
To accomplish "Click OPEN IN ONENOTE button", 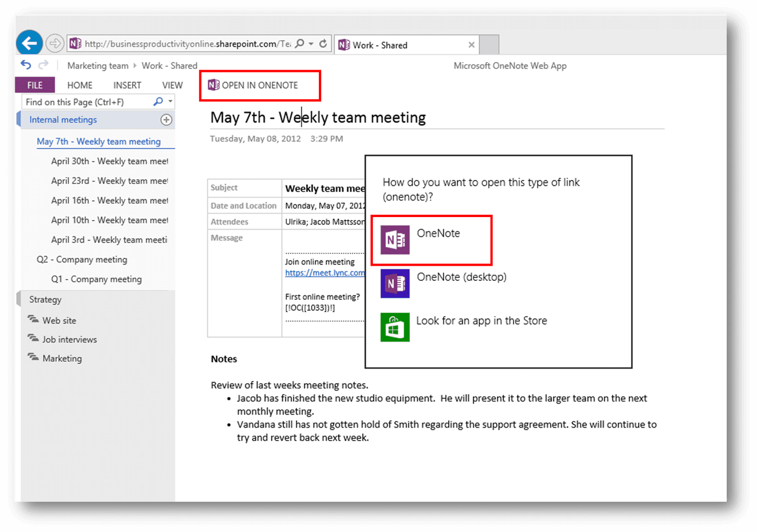I will (253, 85).
